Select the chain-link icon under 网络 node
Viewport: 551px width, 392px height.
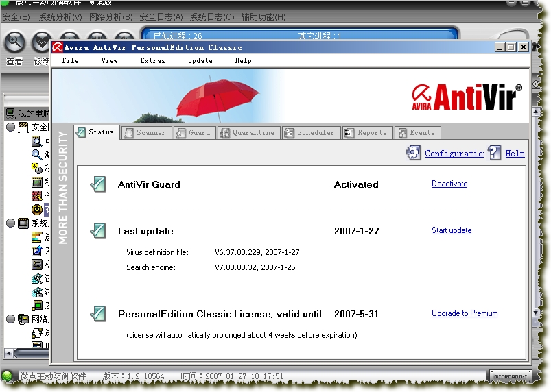pyautogui.click(x=37, y=332)
